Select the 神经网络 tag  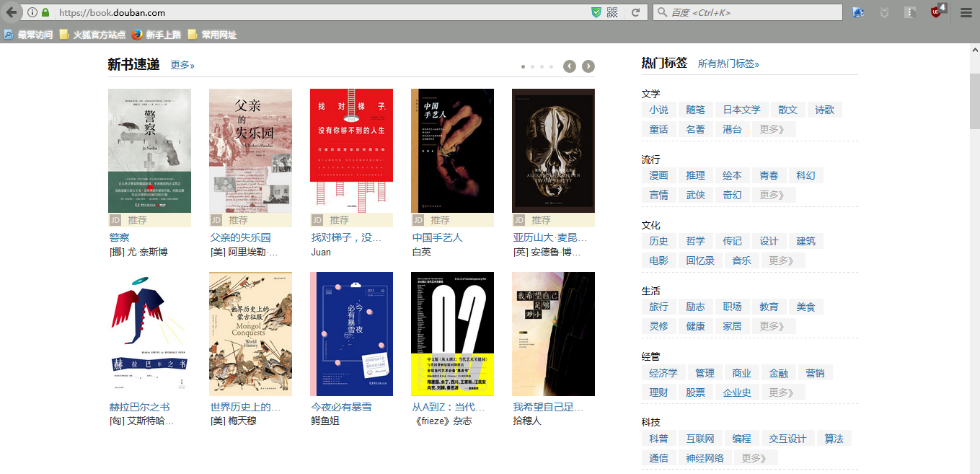[x=705, y=458]
